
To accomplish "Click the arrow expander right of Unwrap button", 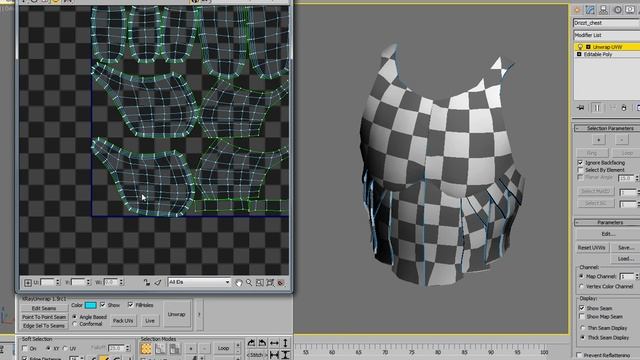I will coord(199,314).
